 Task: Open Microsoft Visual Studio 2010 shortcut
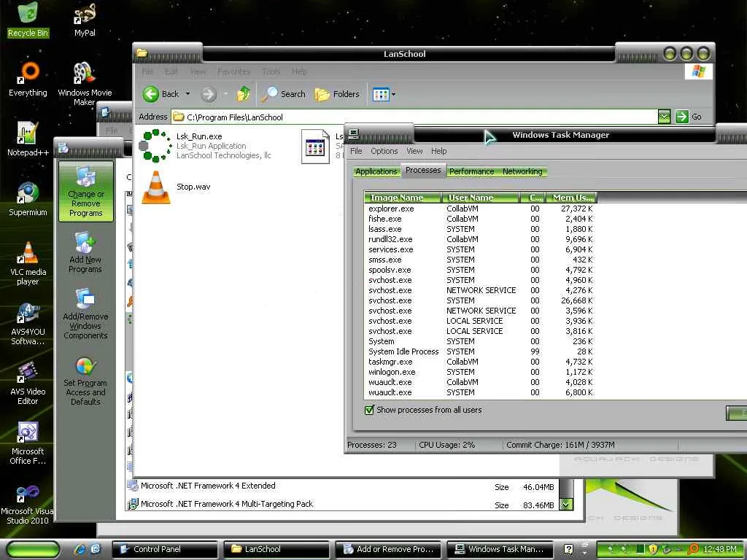28,505
